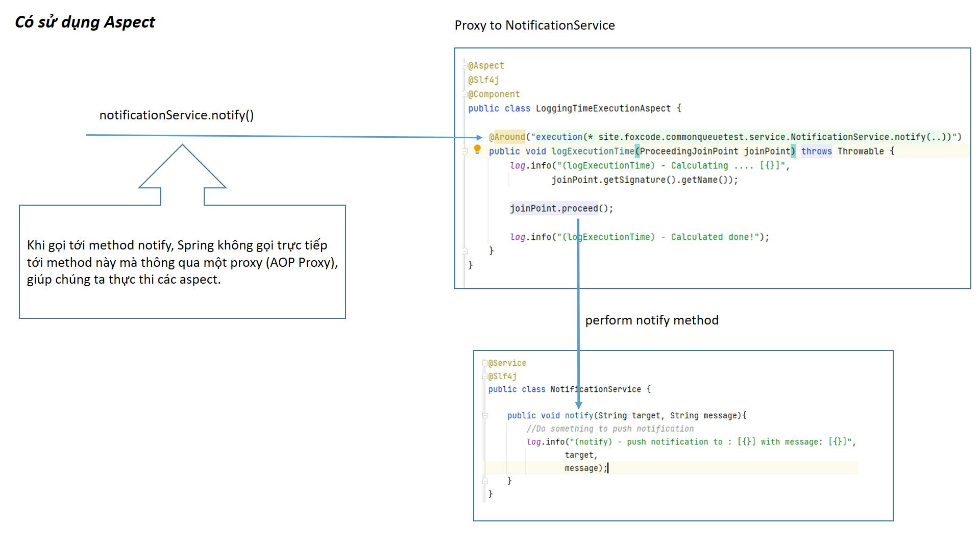The image size is (980, 551).
Task: Click 'ProceedingJoinPoint joinPoint' parameter
Action: click(x=715, y=152)
